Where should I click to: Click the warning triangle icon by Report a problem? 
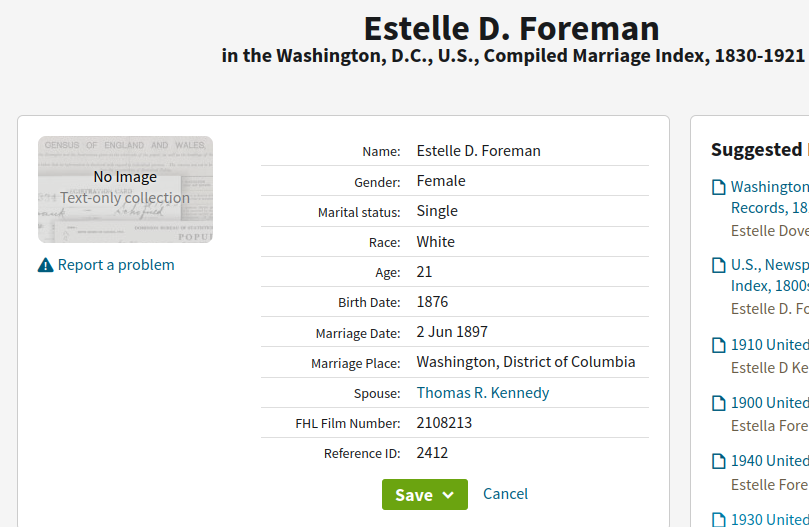46,265
